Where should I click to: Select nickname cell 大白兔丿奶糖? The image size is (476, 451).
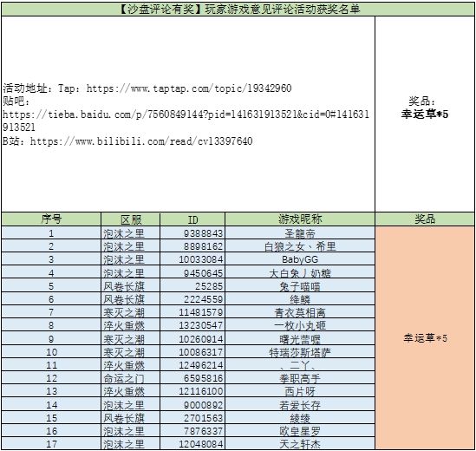[x=300, y=272]
